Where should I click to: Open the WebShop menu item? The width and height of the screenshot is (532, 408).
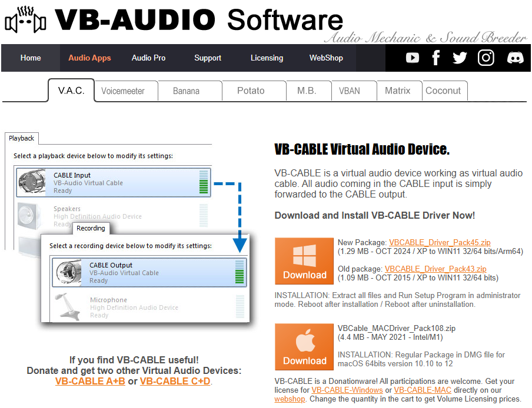pyautogui.click(x=326, y=58)
